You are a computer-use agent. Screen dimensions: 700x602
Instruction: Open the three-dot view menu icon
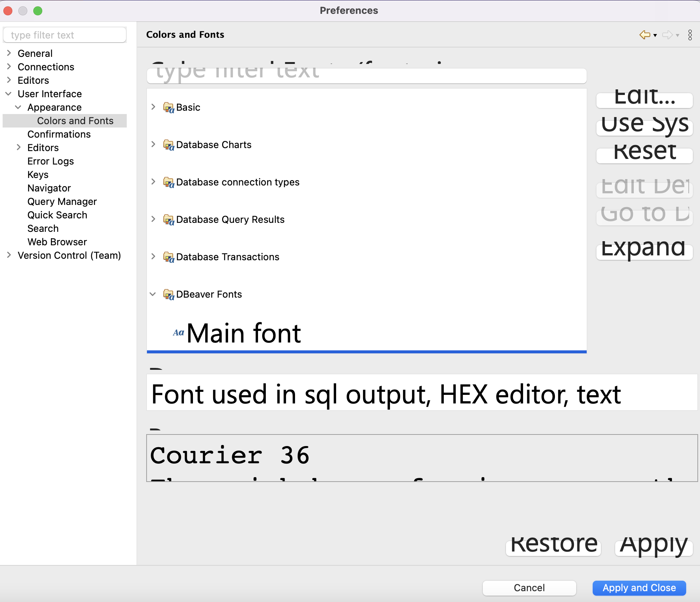click(690, 35)
